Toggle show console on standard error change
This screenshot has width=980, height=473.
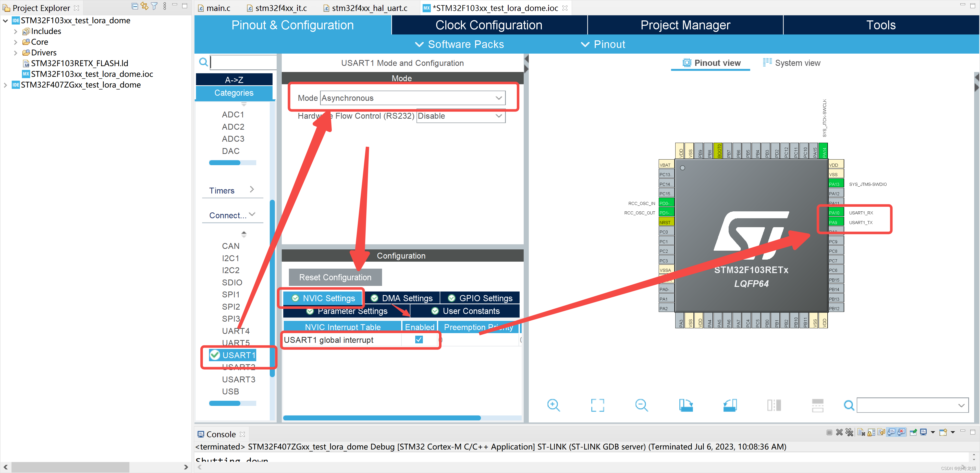click(901, 432)
